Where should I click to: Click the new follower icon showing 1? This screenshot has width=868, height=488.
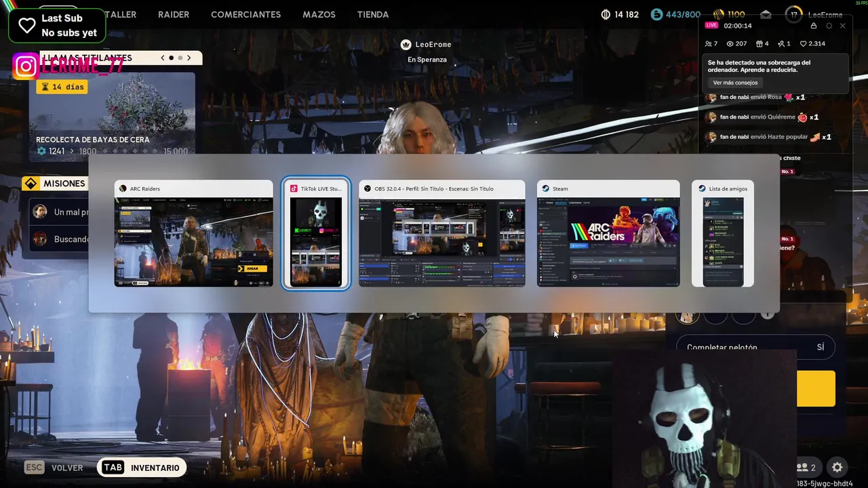point(781,43)
